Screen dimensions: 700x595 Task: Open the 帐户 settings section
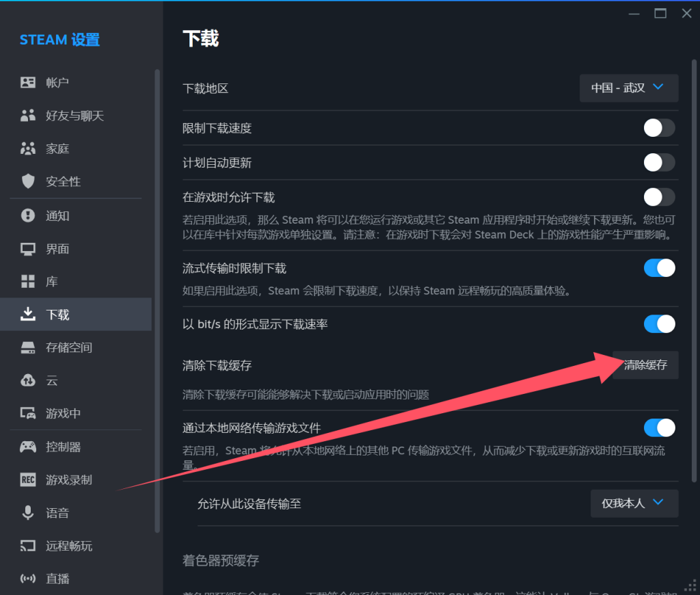click(x=76, y=82)
